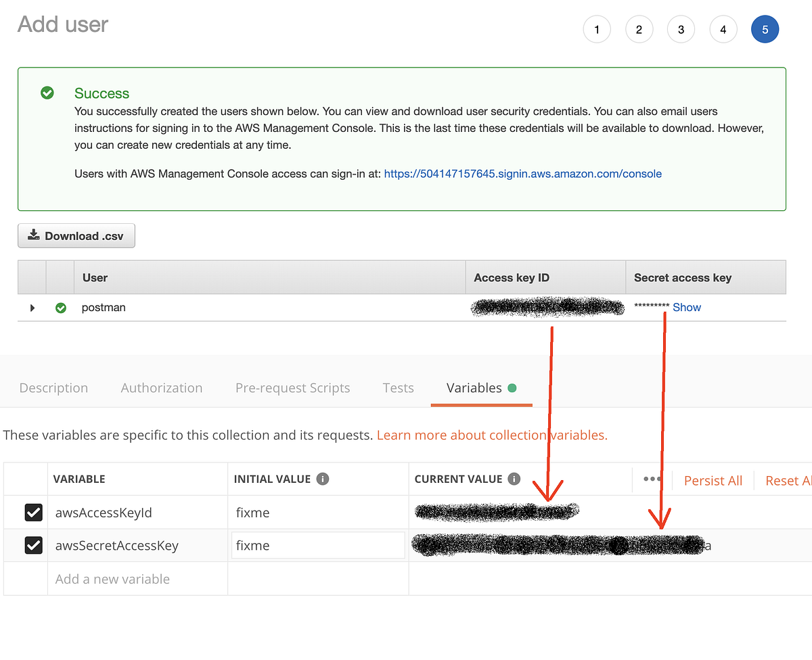
Task: Click step 1 circle at the top
Action: point(597,29)
